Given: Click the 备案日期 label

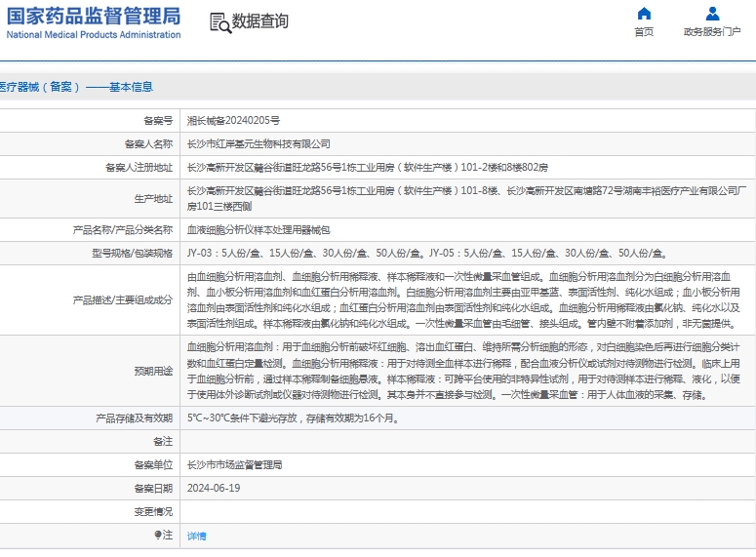Looking at the screenshot, I should click(x=153, y=488).
